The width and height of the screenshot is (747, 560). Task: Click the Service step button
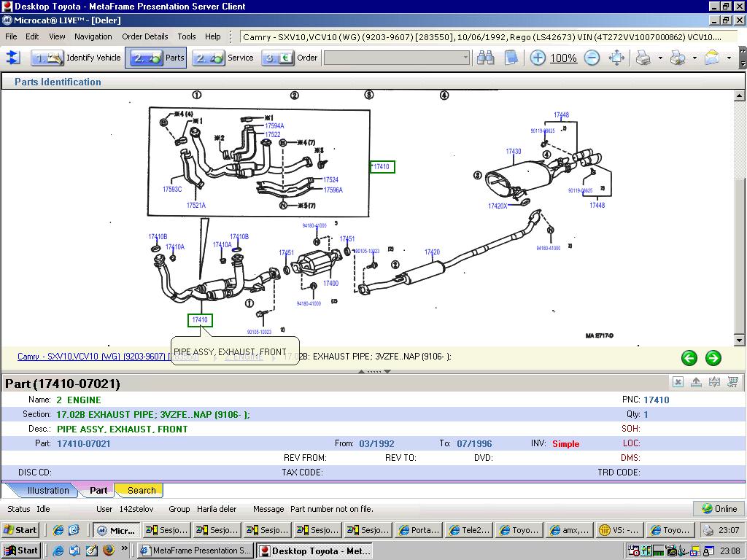(223, 58)
